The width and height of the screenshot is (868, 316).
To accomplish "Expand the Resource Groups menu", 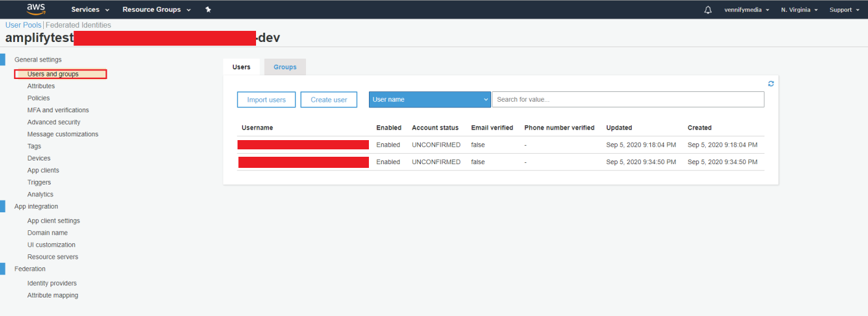I will pos(157,9).
